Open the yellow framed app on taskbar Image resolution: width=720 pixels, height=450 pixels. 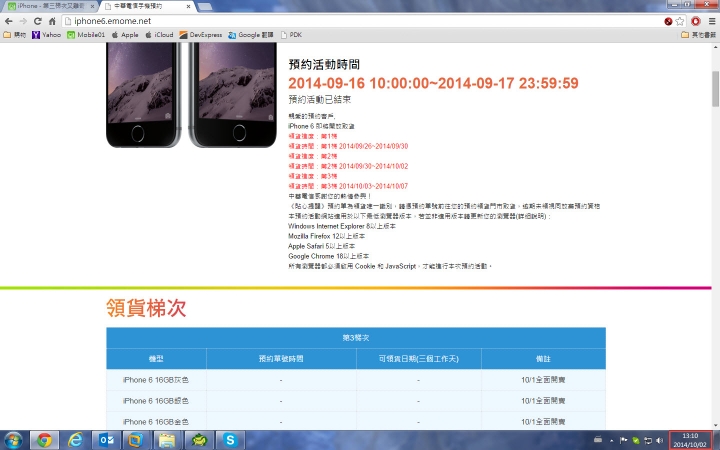(137, 440)
